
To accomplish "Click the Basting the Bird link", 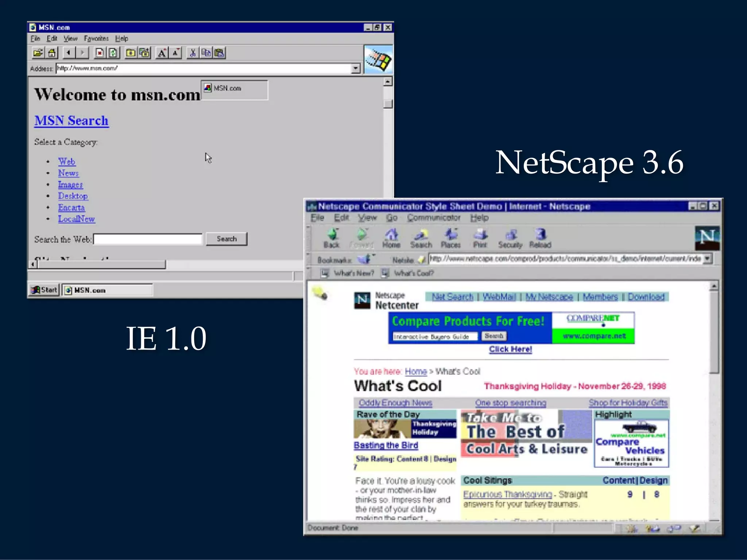I will point(386,445).
